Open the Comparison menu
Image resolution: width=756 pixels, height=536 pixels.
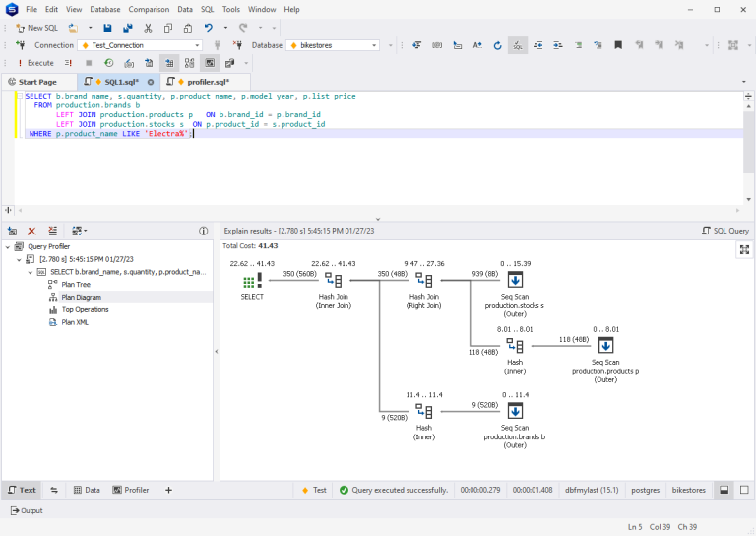[149, 9]
